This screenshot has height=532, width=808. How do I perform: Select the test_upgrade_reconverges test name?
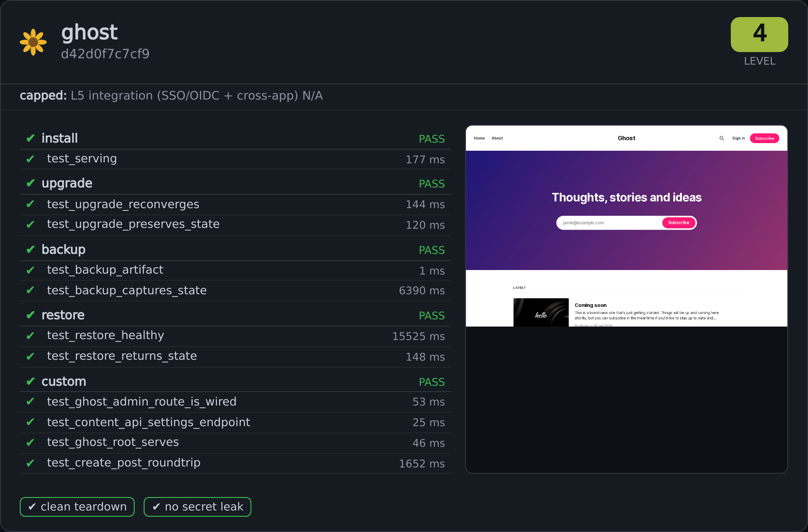(x=123, y=205)
